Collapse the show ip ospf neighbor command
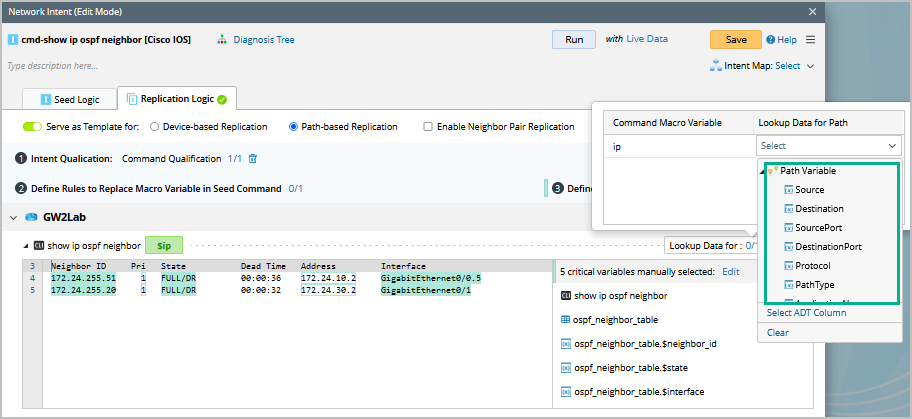This screenshot has width=912, height=419. (x=25, y=245)
